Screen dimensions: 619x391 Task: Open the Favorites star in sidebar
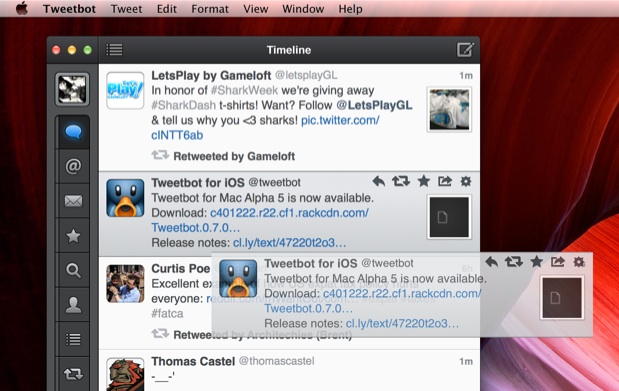click(73, 236)
